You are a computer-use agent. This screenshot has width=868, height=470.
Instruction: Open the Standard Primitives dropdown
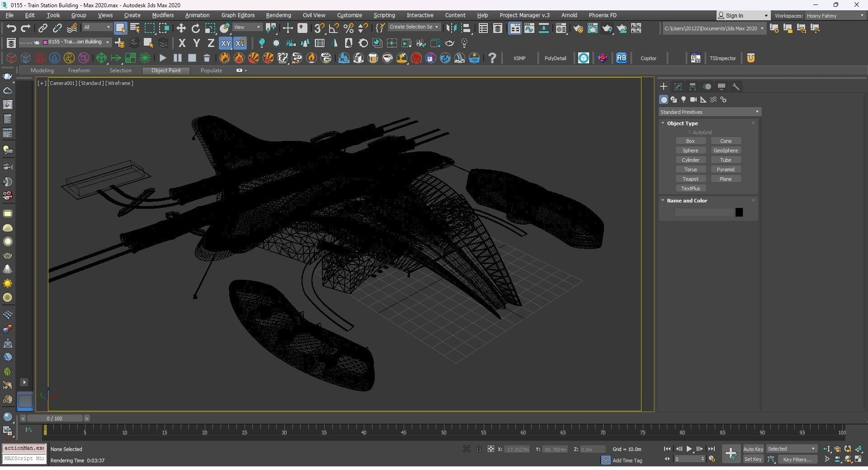(709, 112)
